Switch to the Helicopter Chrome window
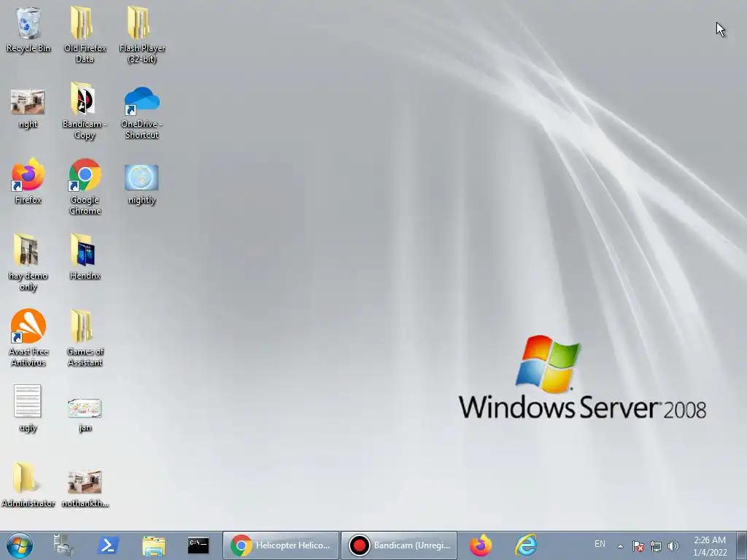 pos(281,545)
